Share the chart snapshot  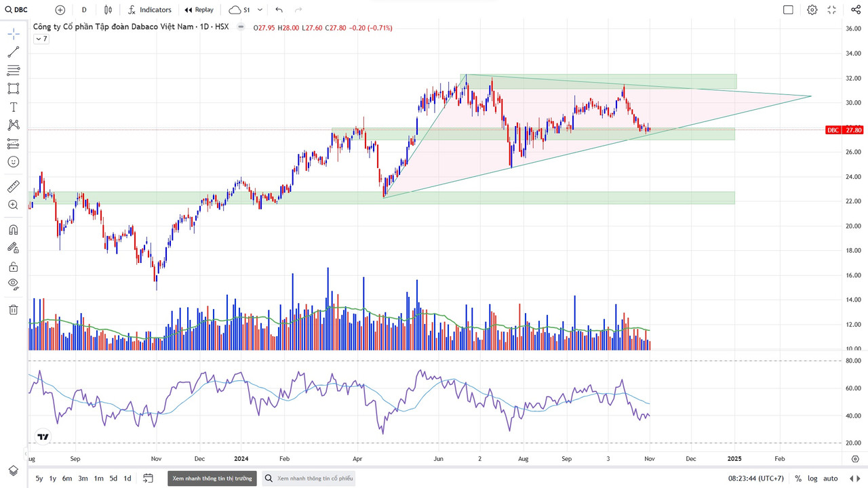pyautogui.click(x=856, y=9)
